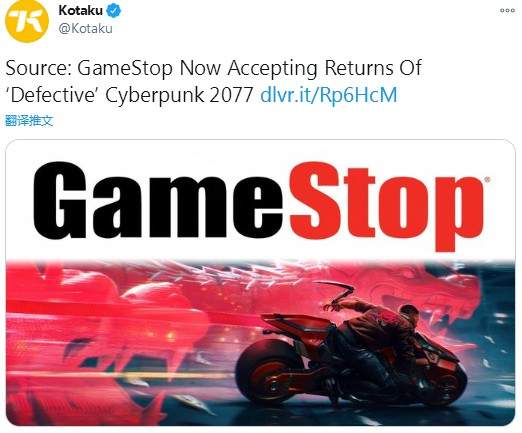Click the red 'Stop' part of logo
The image size is (522, 433).
[387, 206]
